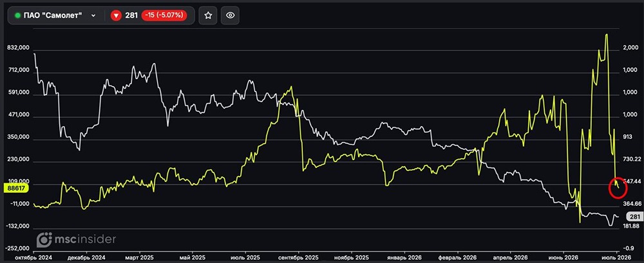The image size is (644, 263).
Task: Click the июль 2026 label at axis end
Action: (618, 258)
